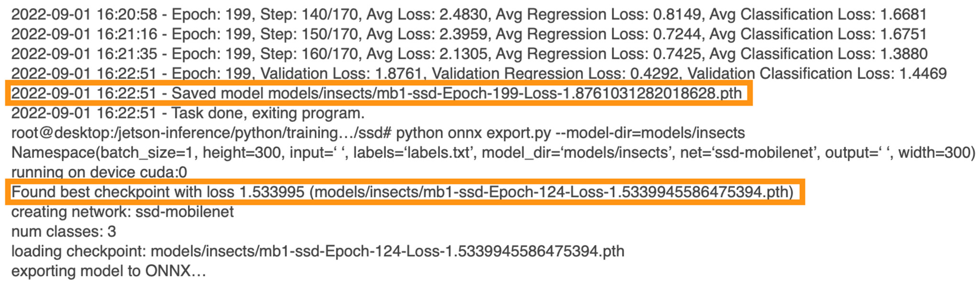This screenshot has height=284, width=980.
Task: Click the highlighted Saved model Epoch-199 line
Action: point(377,93)
